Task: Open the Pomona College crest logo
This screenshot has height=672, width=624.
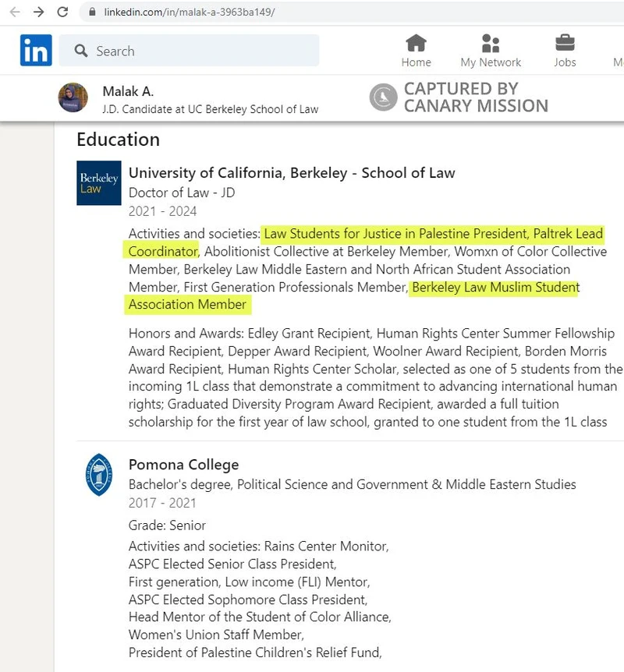Action: [x=99, y=475]
